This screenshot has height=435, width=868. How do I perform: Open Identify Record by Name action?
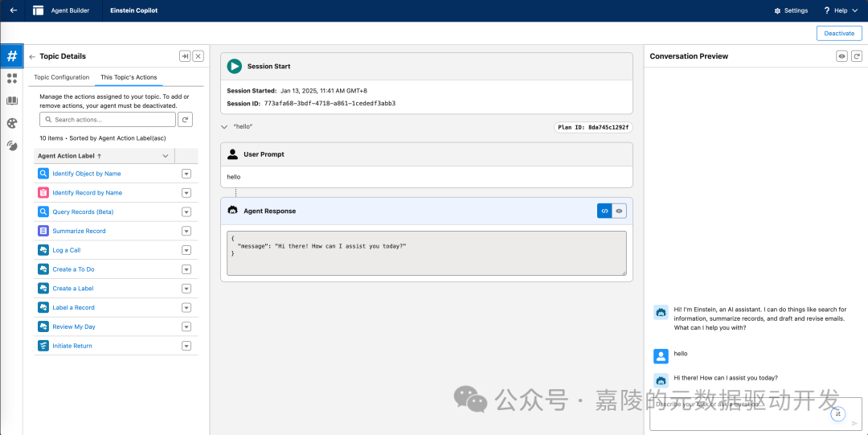[88, 193]
